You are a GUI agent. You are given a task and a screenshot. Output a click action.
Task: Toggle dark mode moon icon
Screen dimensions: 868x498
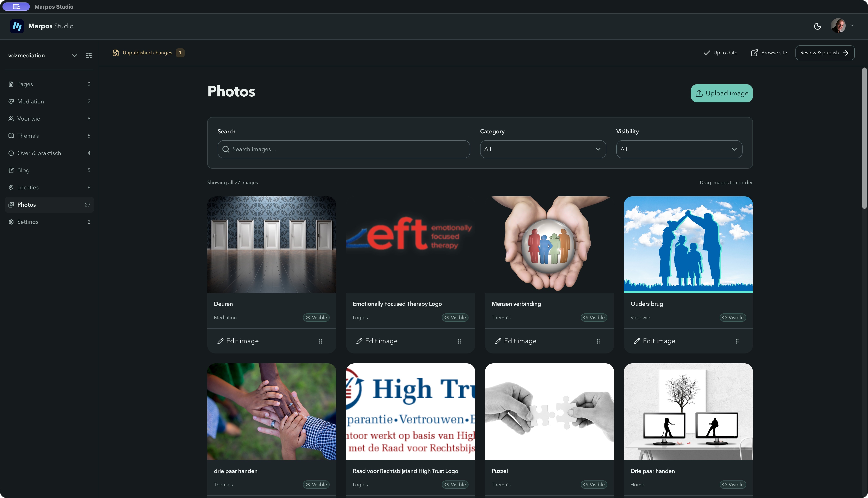[x=817, y=26]
